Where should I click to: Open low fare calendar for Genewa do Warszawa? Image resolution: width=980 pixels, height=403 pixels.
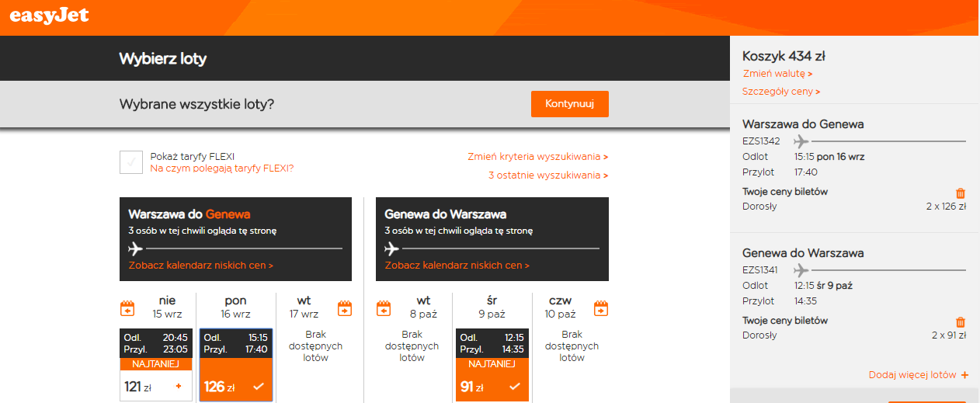pyautogui.click(x=457, y=266)
